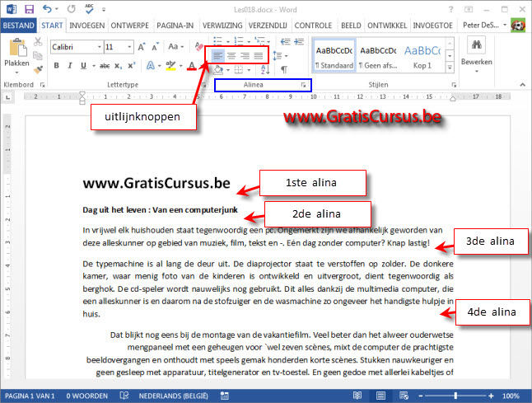Image resolution: width=532 pixels, height=403 pixels.
Task: Increase font size with grow font icon
Action: (142, 47)
